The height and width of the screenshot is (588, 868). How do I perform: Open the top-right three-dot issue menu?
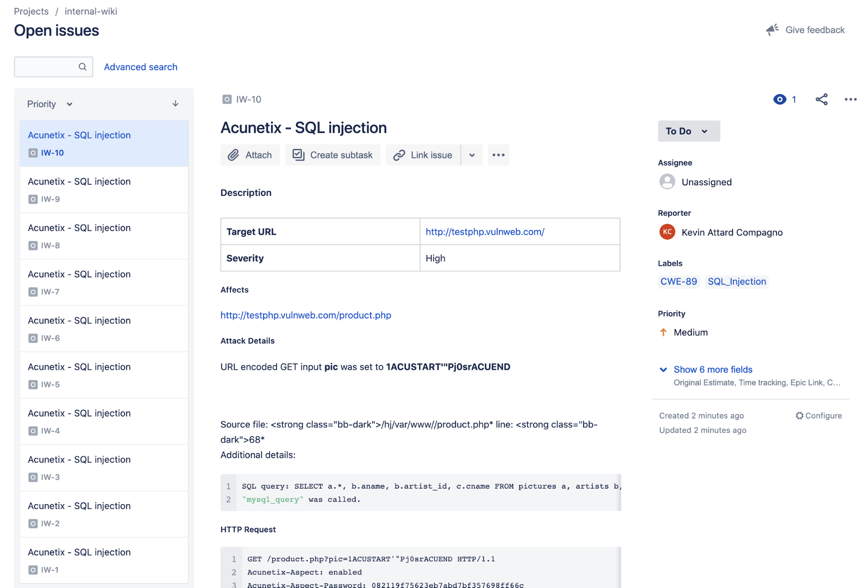tap(851, 99)
